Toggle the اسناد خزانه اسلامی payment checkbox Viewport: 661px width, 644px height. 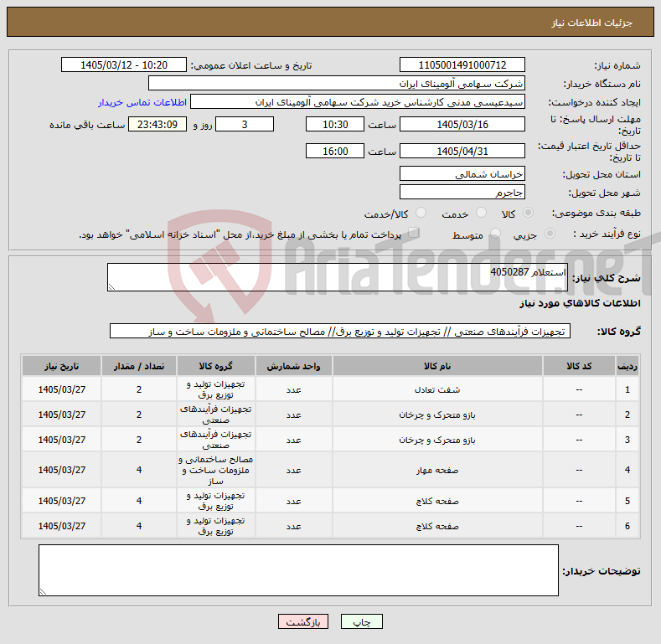pos(414,233)
